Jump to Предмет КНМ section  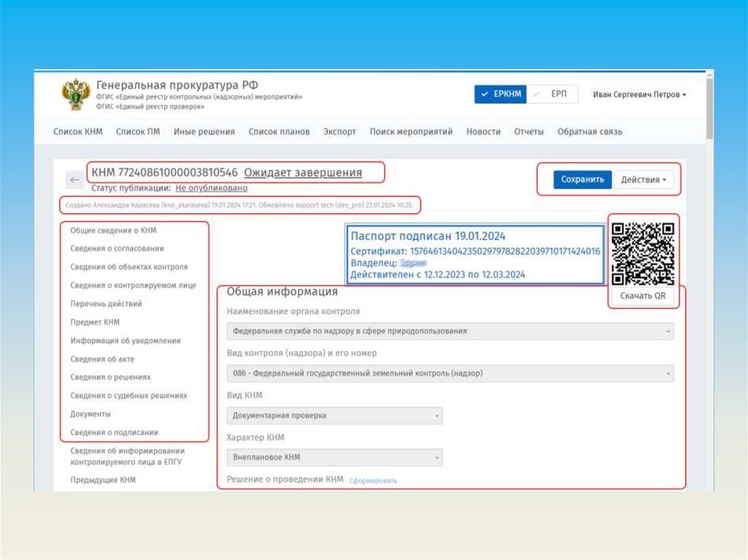click(95, 322)
